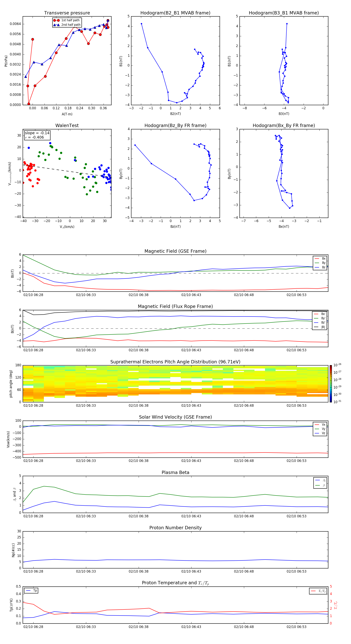Image resolution: width=351 pixels, height=644 pixels.
Task: Click red Te/Tp right axis label
Action: [x=336, y=605]
